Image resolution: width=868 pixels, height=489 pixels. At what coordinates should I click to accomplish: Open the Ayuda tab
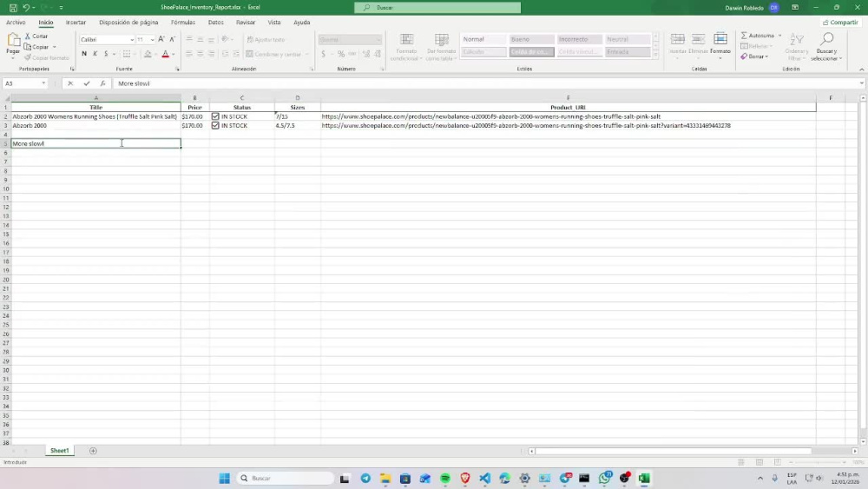(302, 23)
